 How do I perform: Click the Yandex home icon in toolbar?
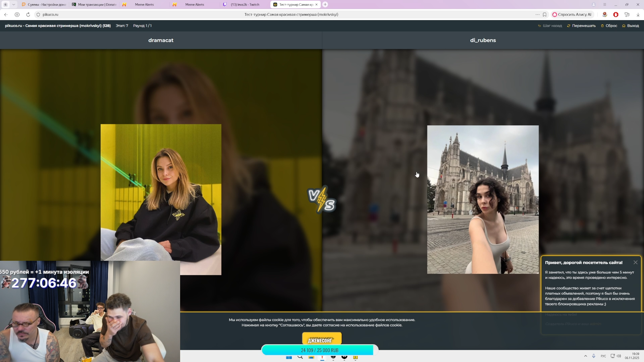pos(17,14)
